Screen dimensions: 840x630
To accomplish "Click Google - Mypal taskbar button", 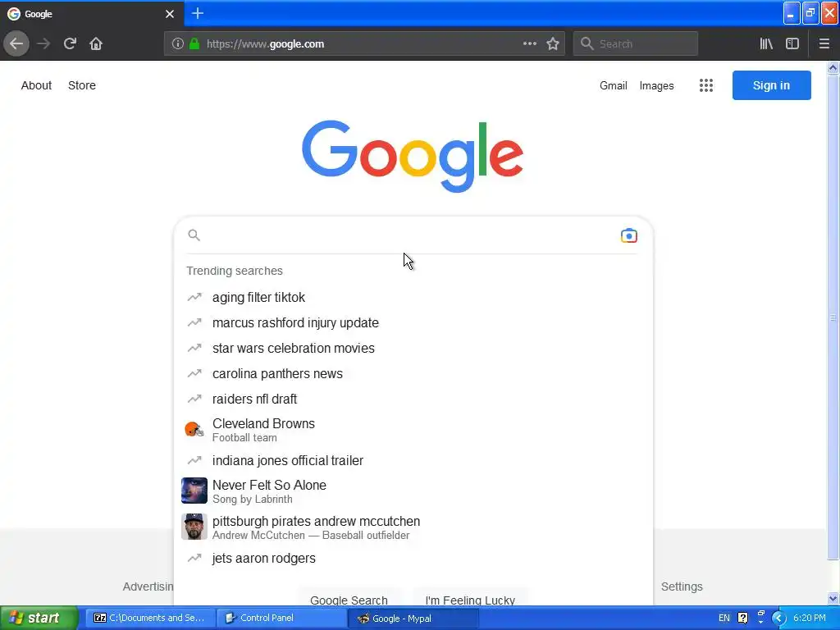I will pos(413,619).
